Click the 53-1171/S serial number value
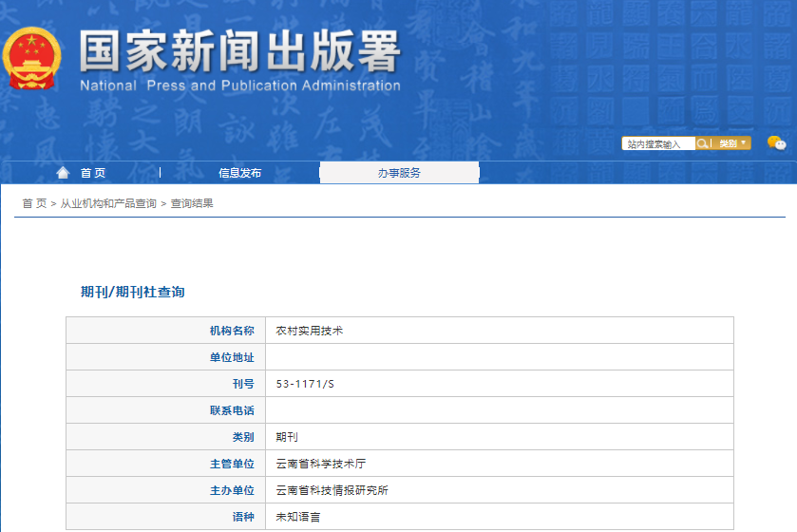The image size is (797, 532). coord(305,384)
